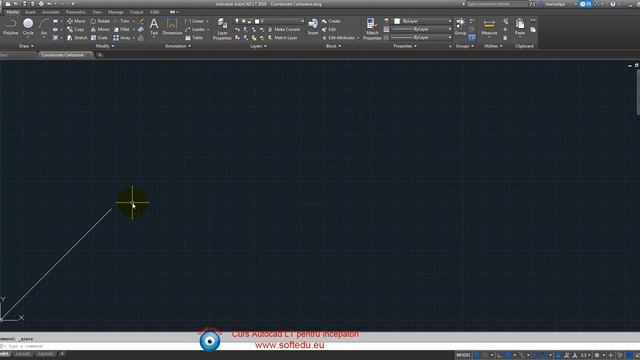Select the Text annotation tool
This screenshot has width=640, height=360.
[154, 27]
